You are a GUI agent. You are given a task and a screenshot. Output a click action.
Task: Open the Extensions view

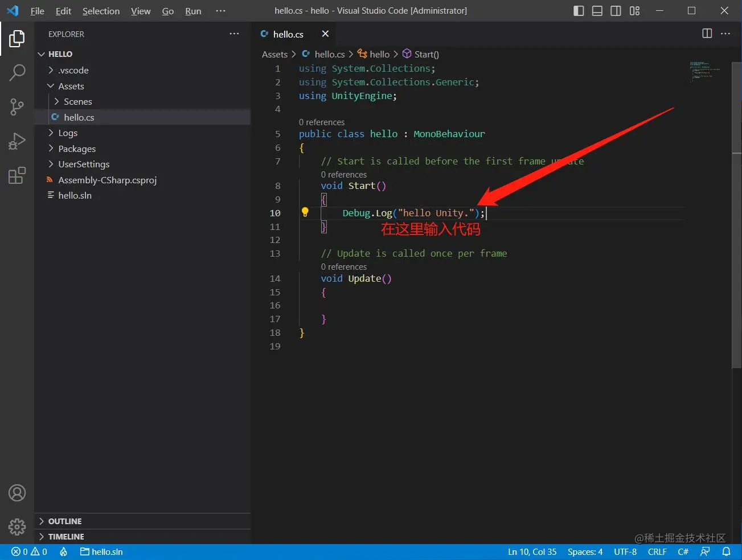pyautogui.click(x=17, y=175)
